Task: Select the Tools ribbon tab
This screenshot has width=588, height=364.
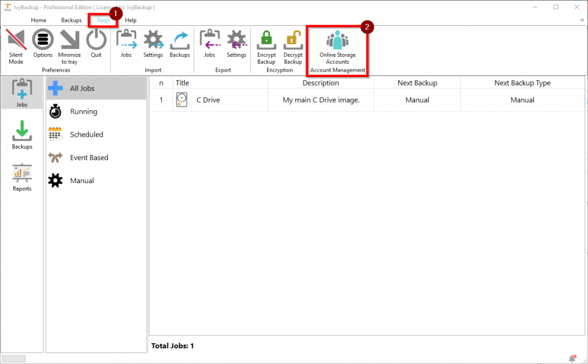Action: (x=102, y=20)
